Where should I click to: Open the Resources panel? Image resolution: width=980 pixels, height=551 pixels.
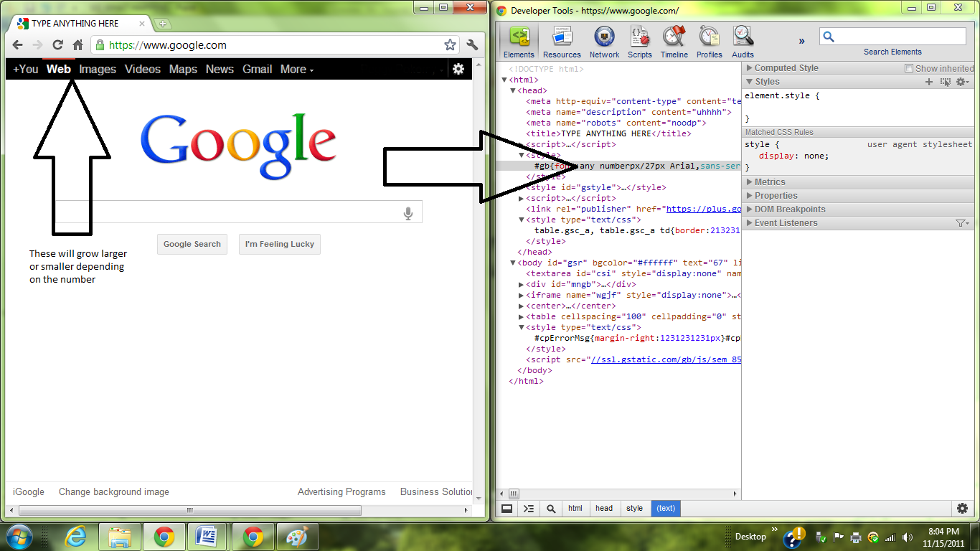click(562, 42)
